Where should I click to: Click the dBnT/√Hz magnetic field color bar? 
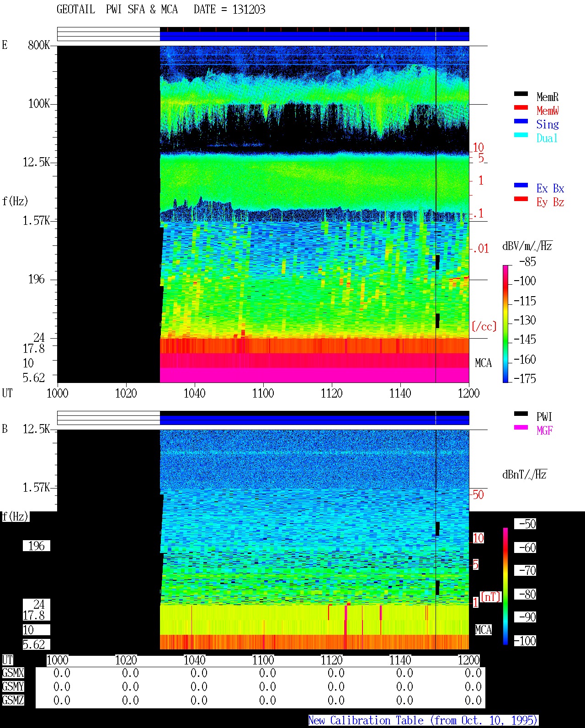tap(505, 586)
